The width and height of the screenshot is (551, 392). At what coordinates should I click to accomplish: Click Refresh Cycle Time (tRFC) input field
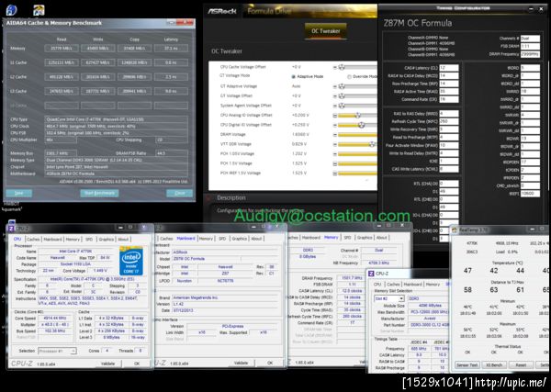[449, 121]
